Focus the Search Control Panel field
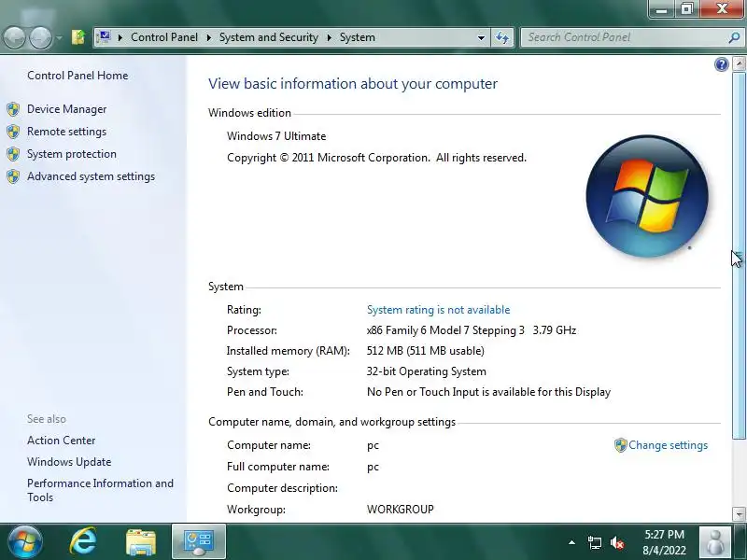Screen dimensions: 747x560 (x=624, y=37)
